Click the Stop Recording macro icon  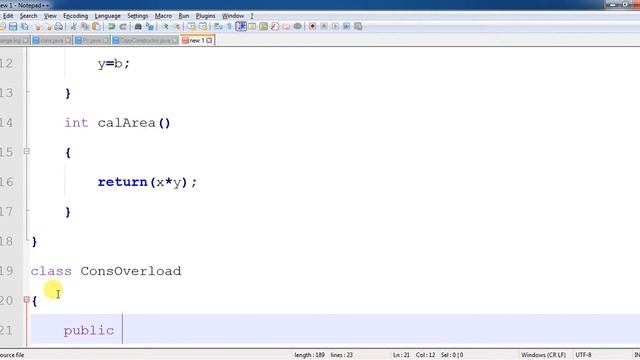pyautogui.click(x=324, y=27)
